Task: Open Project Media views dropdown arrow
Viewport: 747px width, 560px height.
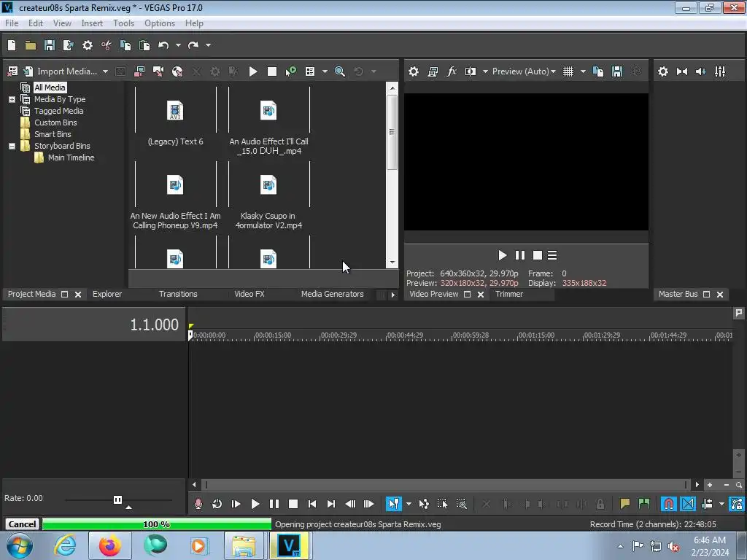Action: point(325,71)
